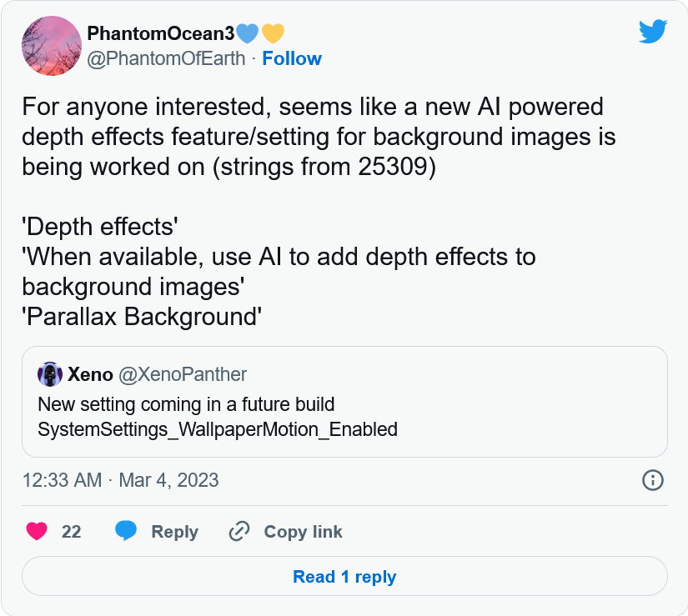This screenshot has height=616, width=688.
Task: Open the tweet info circle icon
Action: tap(653, 480)
